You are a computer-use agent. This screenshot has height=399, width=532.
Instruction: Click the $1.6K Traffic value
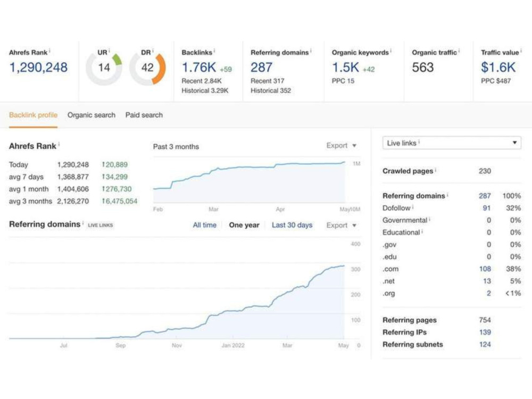(x=498, y=67)
